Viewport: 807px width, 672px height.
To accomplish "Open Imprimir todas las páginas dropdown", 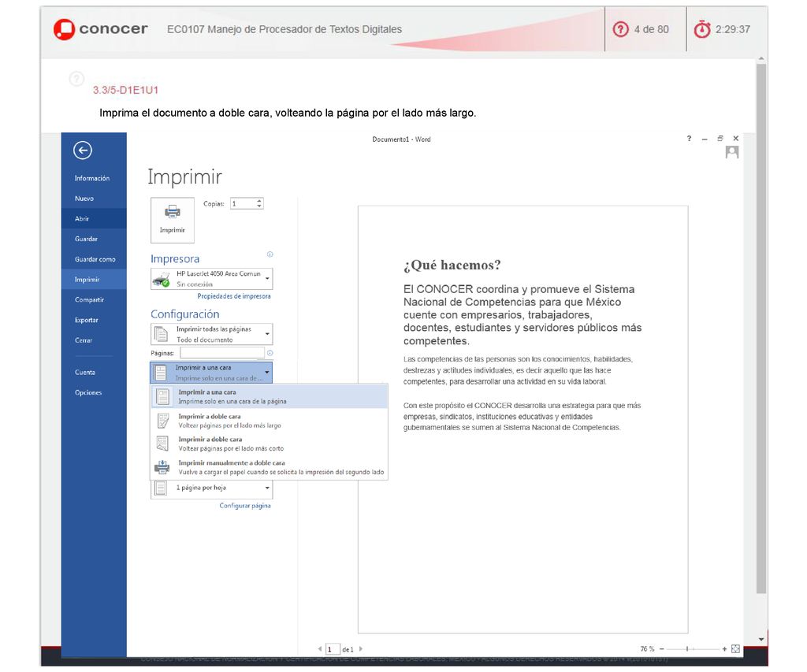I will click(211, 334).
